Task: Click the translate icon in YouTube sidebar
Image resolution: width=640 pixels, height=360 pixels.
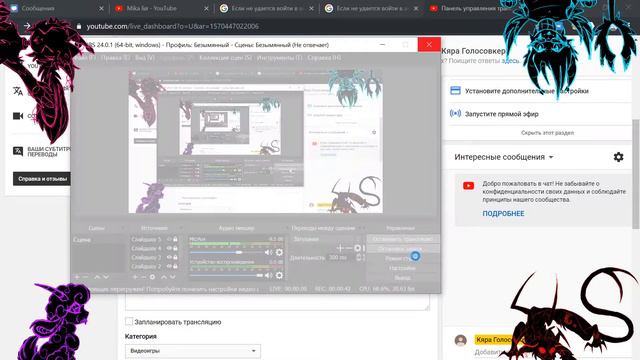Action: pyautogui.click(x=18, y=91)
